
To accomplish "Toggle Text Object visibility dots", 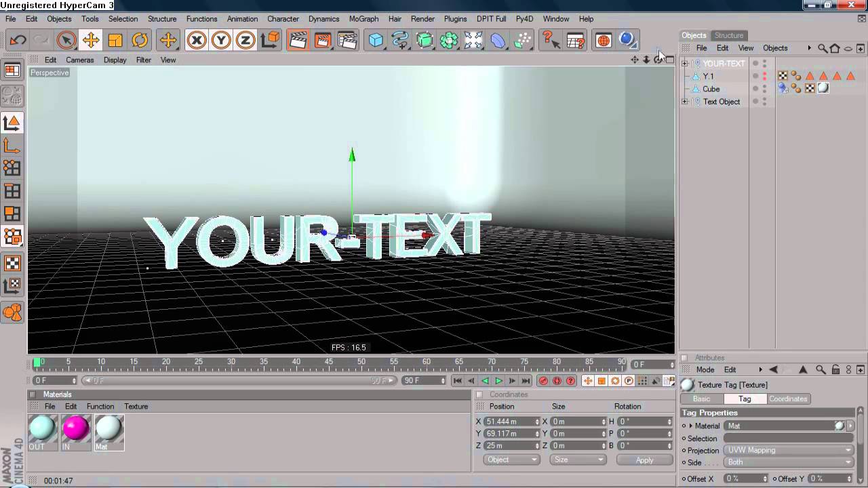I will [x=764, y=102].
